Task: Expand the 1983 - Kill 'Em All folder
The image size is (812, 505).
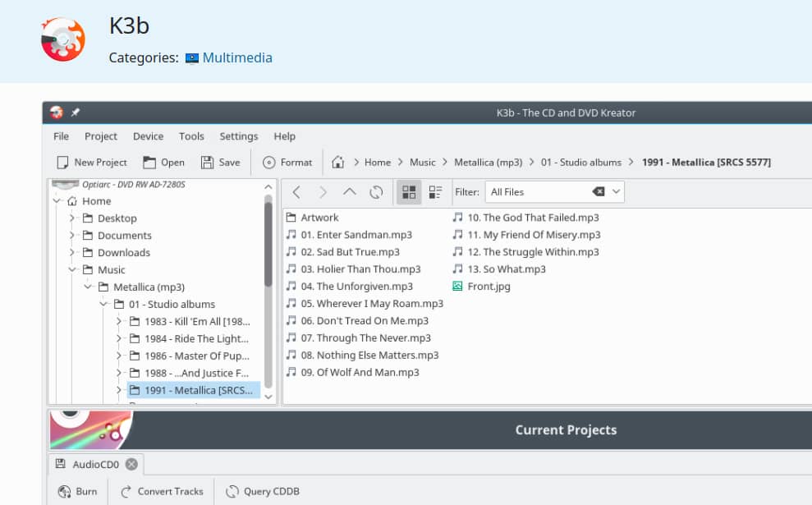Action: [x=119, y=321]
